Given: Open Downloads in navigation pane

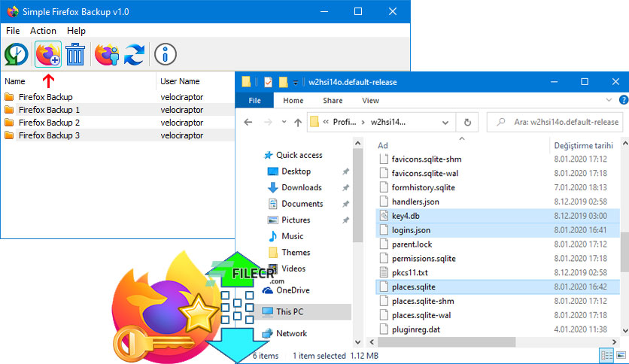Looking at the screenshot, I should pos(302,187).
